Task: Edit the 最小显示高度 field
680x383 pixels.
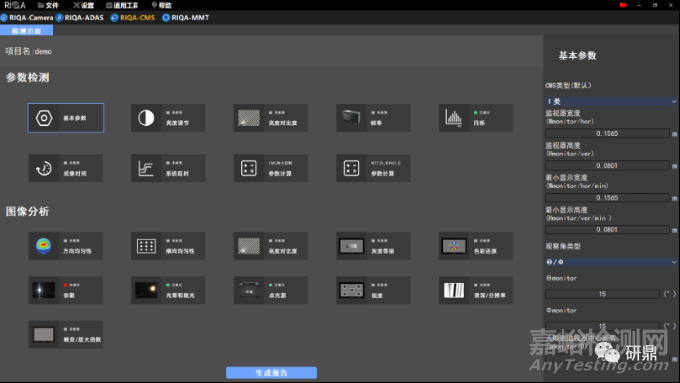Action: point(607,229)
